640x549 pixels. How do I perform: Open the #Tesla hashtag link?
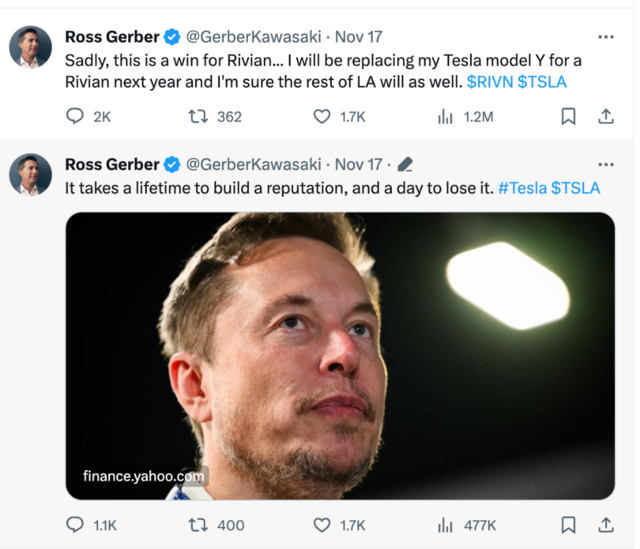[x=521, y=187]
